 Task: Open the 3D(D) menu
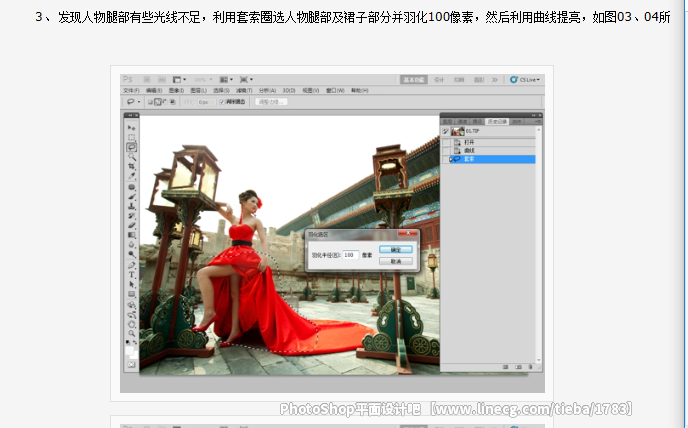coord(289,91)
